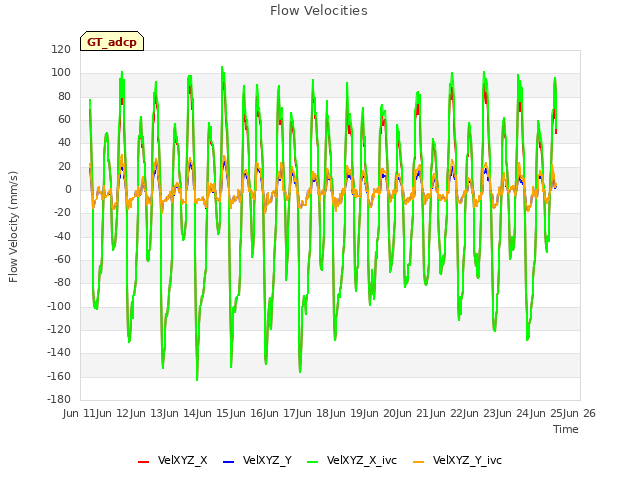The image size is (640, 480).
Task: Click the 0 y-axis tick label
Action: click(68, 189)
